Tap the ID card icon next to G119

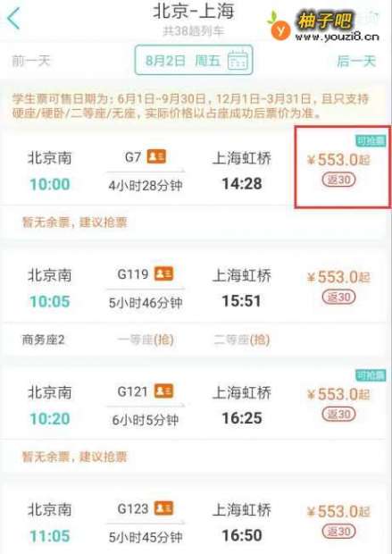pos(163,273)
